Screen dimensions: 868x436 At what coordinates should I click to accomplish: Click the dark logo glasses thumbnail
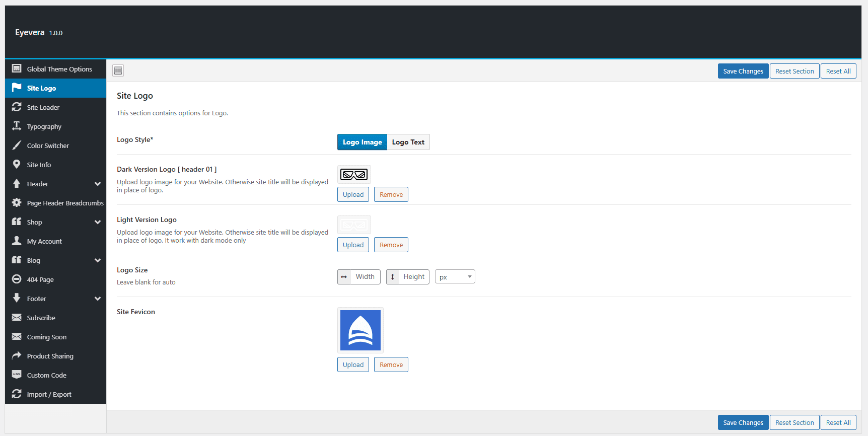pyautogui.click(x=354, y=175)
